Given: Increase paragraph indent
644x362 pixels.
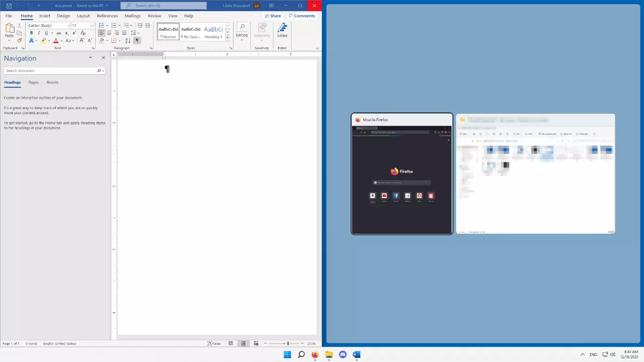Looking at the screenshot, I should 148,26.
